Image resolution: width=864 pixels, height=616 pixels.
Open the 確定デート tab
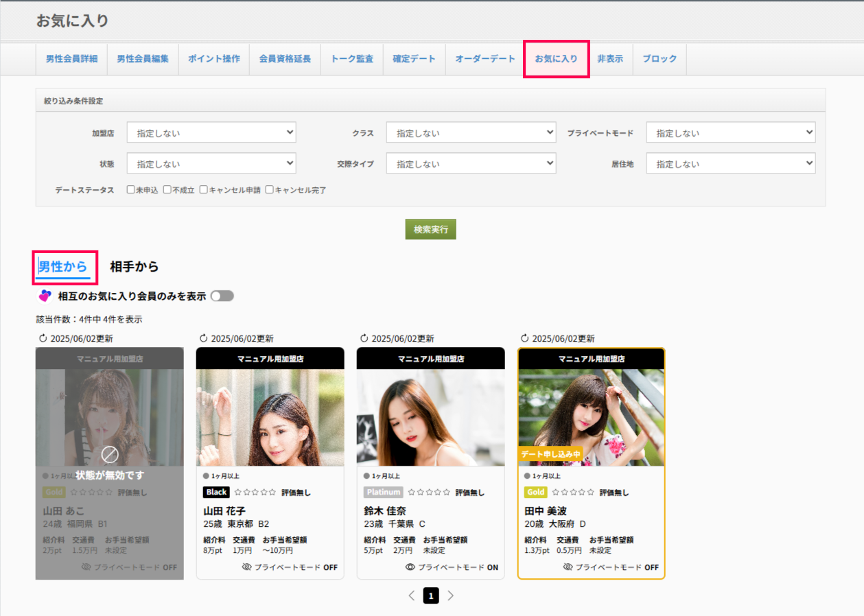[x=414, y=59]
